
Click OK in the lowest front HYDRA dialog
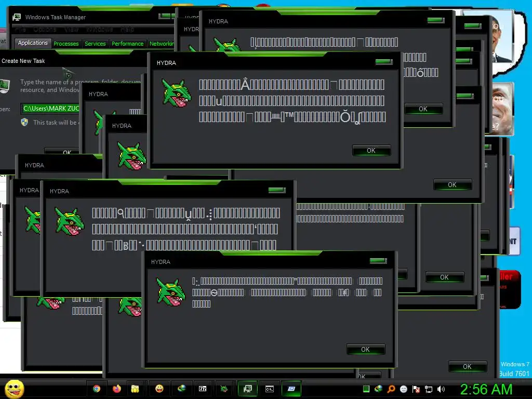click(365, 350)
